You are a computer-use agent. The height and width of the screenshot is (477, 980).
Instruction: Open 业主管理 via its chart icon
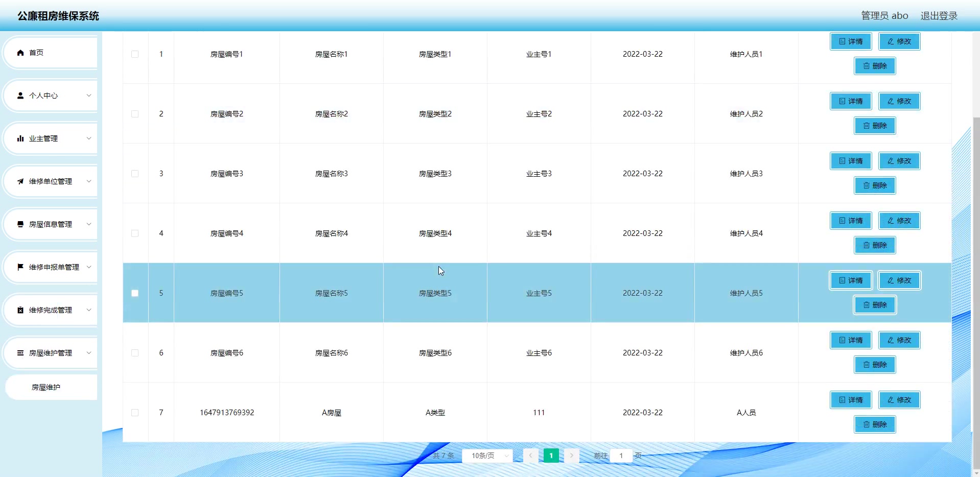point(20,138)
